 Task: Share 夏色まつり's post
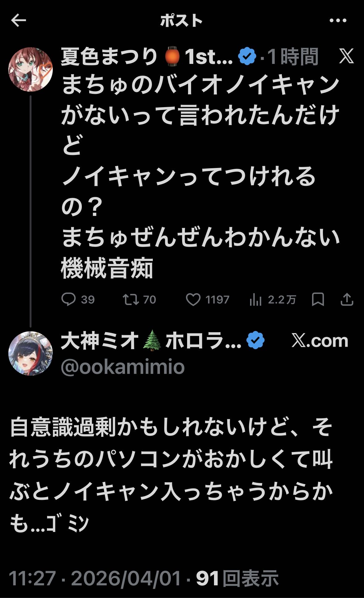[x=347, y=299]
